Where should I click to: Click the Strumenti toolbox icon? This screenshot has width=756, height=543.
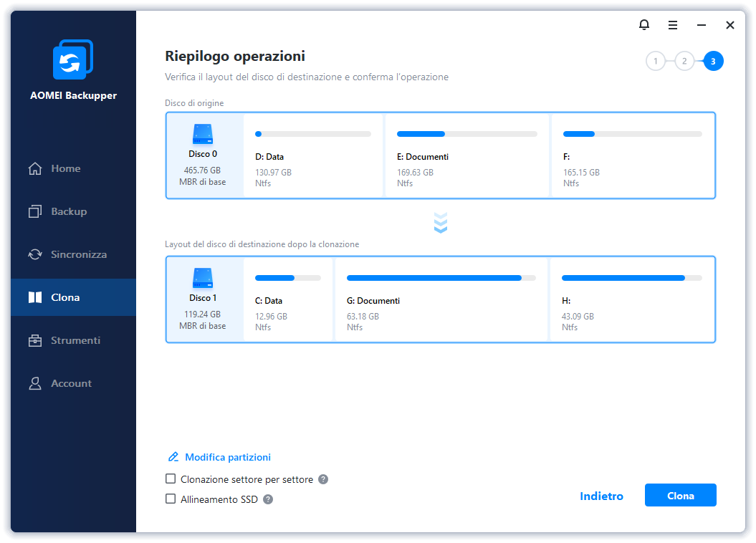click(x=35, y=341)
